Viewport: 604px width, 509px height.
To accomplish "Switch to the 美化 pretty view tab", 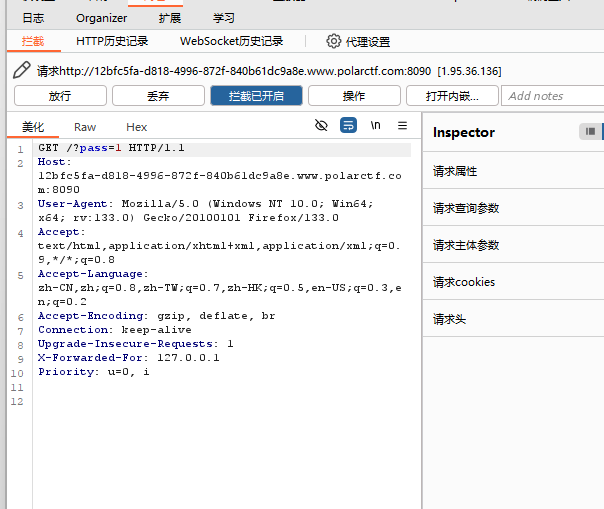I will 33,127.
